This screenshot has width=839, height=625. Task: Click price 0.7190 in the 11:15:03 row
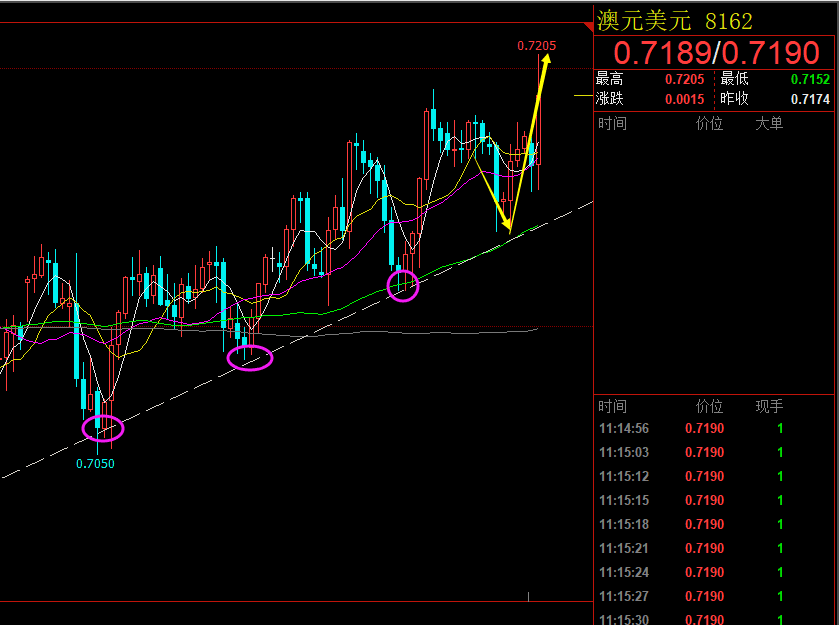tap(705, 453)
